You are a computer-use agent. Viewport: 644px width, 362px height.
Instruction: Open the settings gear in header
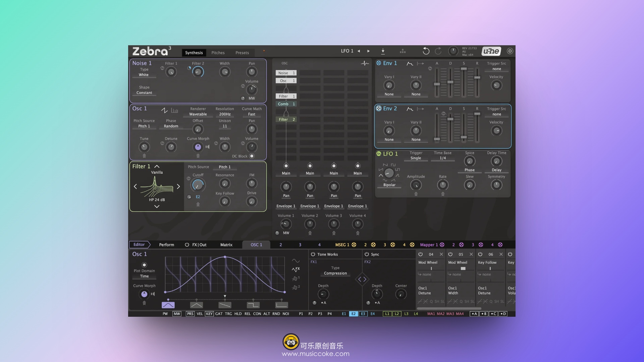[510, 51]
